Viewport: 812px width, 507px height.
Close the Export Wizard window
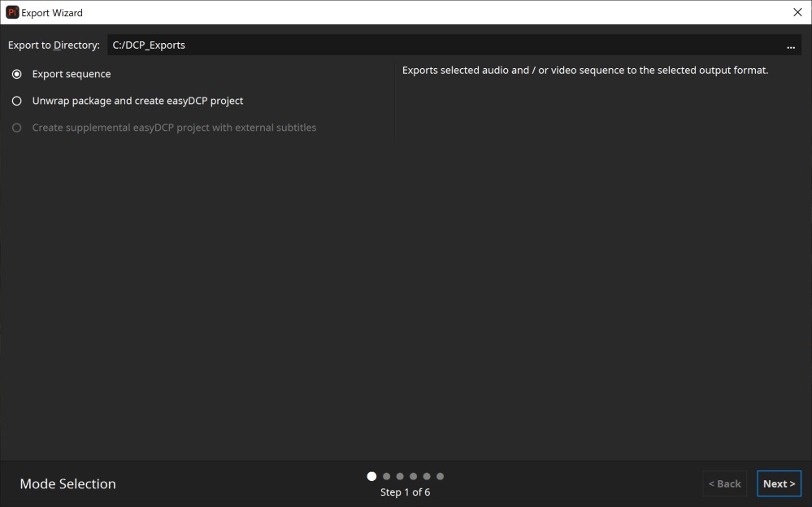797,12
